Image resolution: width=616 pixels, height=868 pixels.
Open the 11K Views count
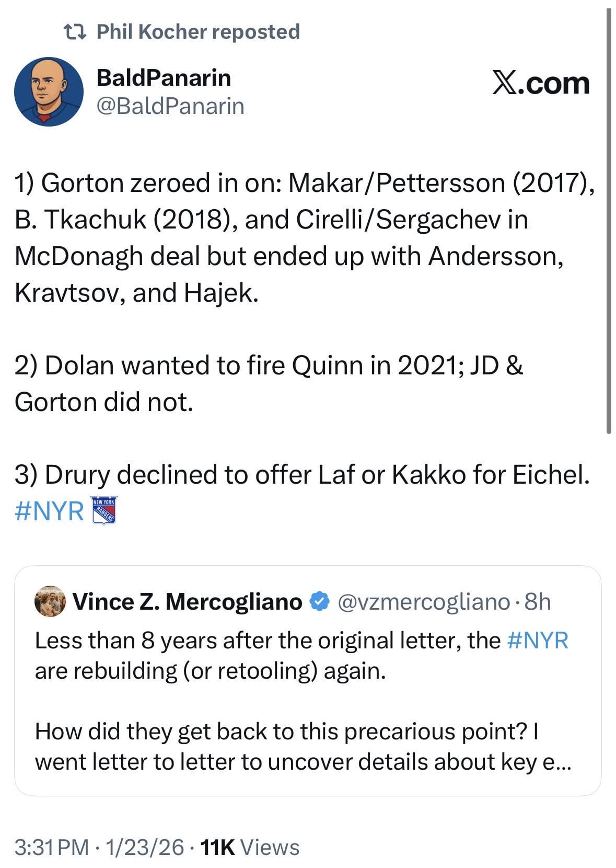[250, 847]
